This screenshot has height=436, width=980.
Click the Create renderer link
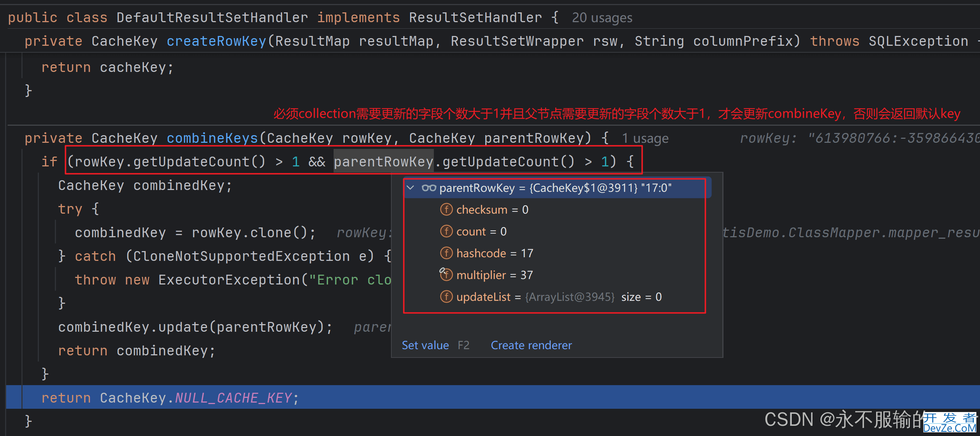click(x=531, y=345)
